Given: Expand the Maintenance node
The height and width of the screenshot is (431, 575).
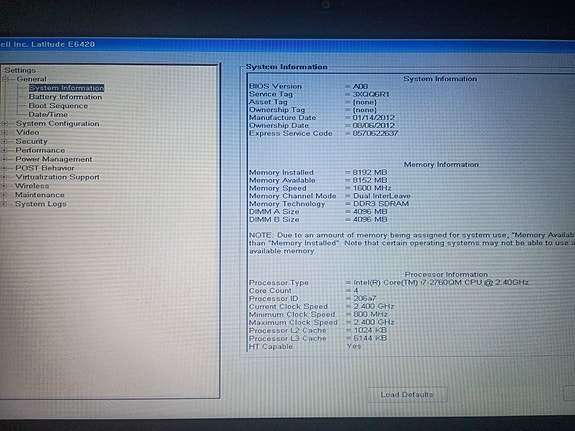Looking at the screenshot, I should [x=4, y=195].
